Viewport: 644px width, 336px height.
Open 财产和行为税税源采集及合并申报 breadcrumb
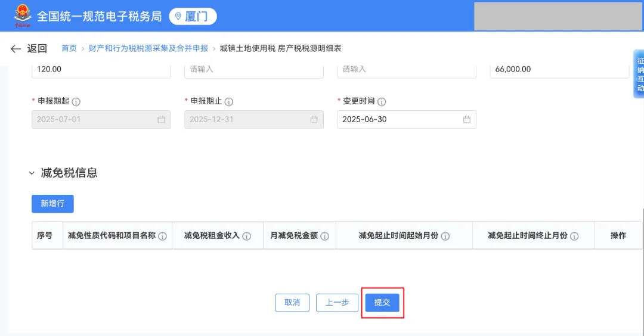(x=148, y=48)
